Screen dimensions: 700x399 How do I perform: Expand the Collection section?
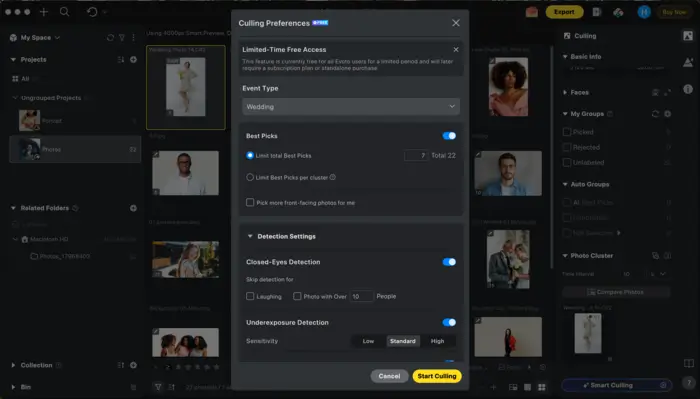click(x=13, y=365)
